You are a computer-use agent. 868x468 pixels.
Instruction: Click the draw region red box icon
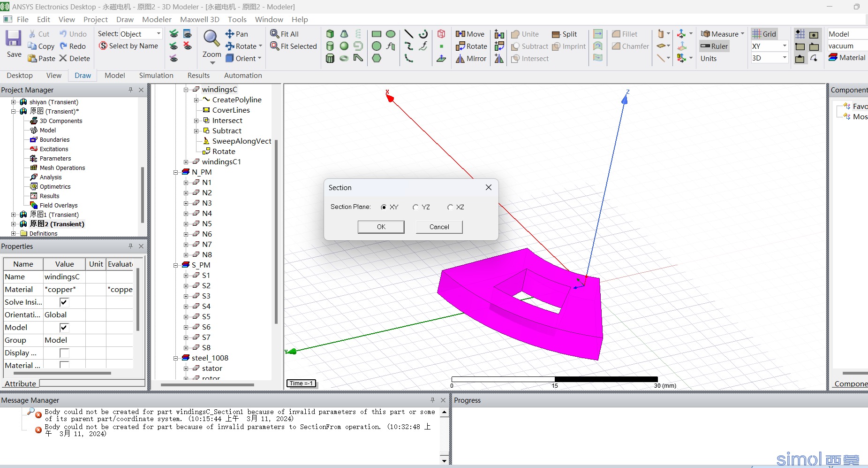tap(441, 34)
